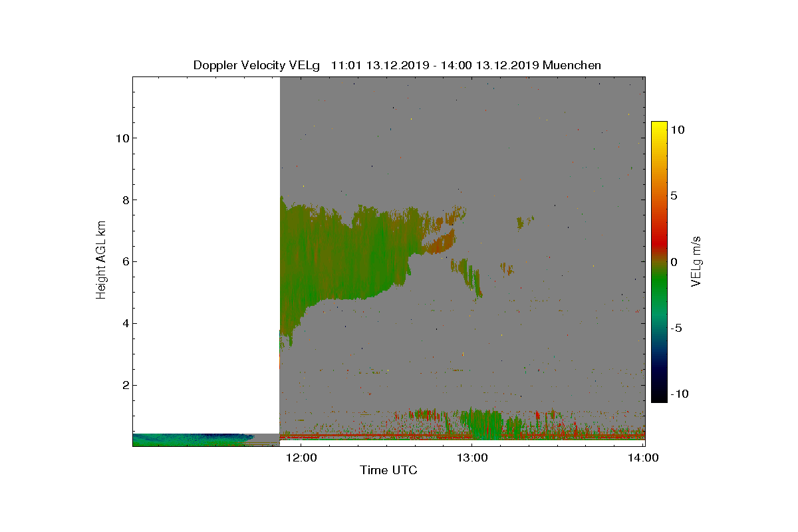
Task: Click the '14:00' time tick label
Action: click(642, 458)
